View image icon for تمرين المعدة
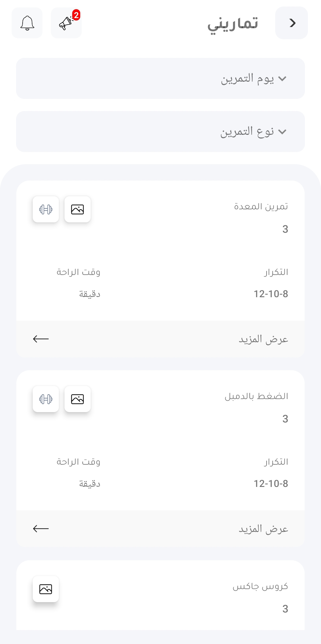321x644 pixels. (x=78, y=209)
